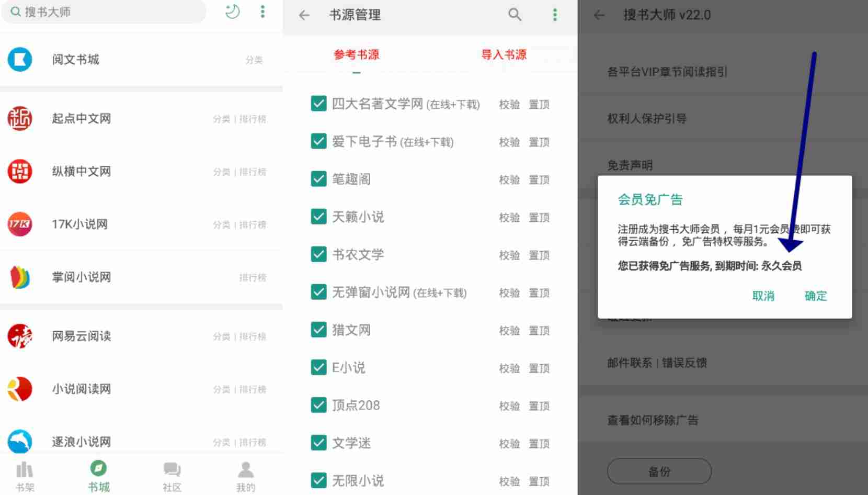Click 校验 for 文学迷
Image resolution: width=868 pixels, height=495 pixels.
pyautogui.click(x=509, y=444)
